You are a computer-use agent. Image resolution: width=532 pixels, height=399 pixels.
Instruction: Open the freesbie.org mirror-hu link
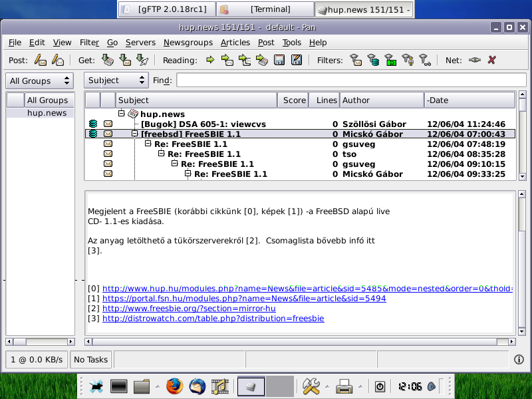pos(189,309)
